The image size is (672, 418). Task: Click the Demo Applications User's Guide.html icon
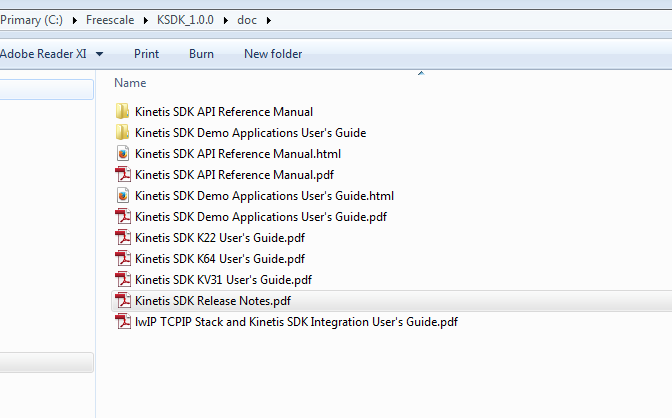tap(123, 196)
